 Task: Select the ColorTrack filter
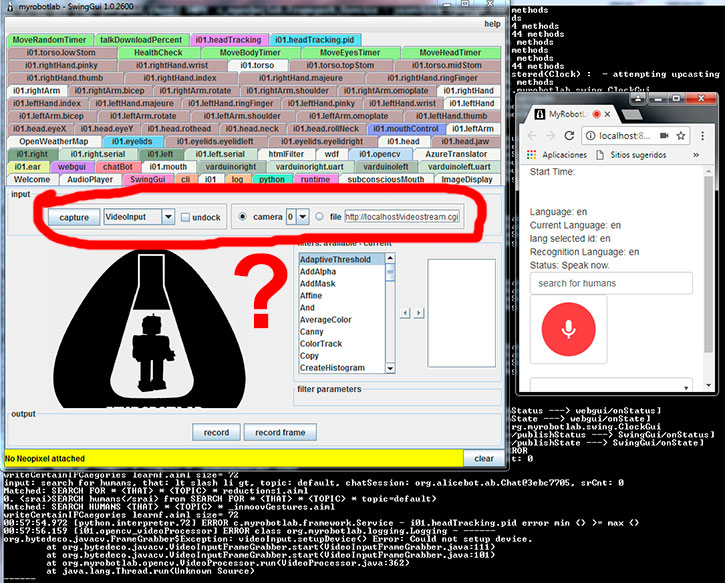click(342, 344)
